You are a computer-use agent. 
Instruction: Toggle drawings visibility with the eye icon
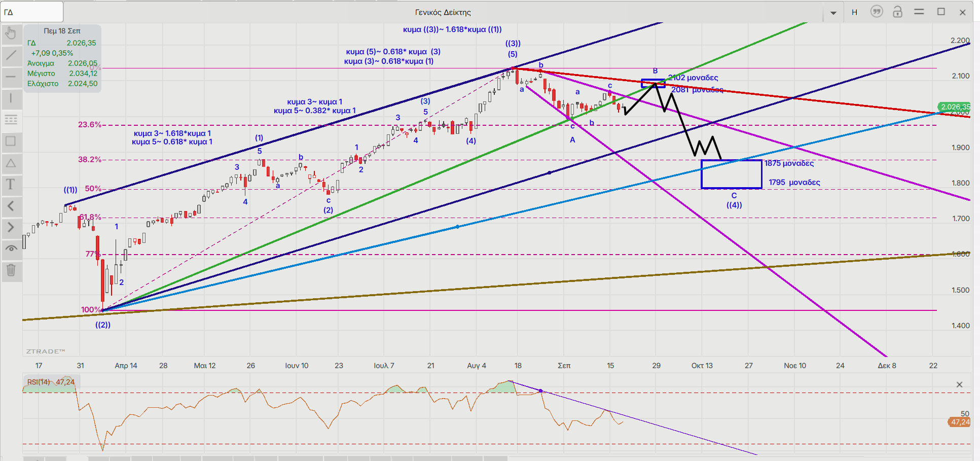pos(11,249)
